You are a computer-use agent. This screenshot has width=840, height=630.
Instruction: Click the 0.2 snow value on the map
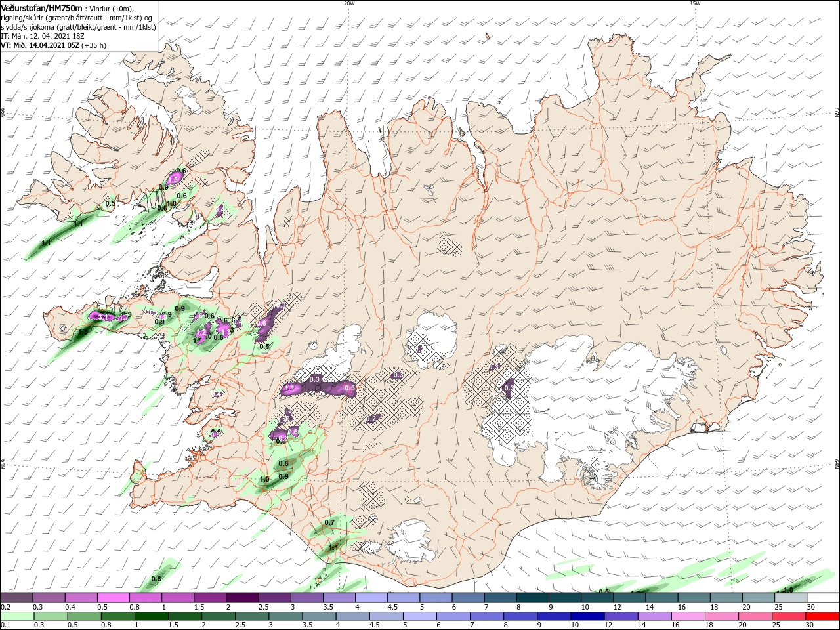(371, 419)
